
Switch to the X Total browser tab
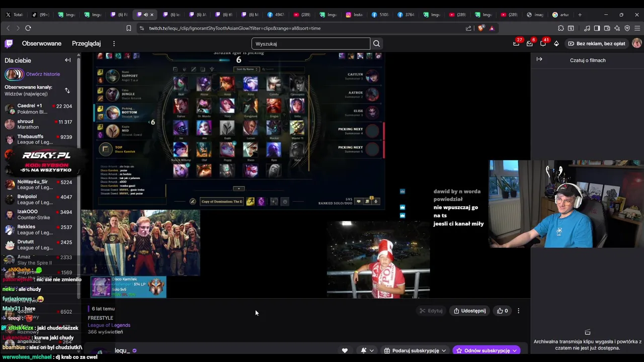point(14,15)
